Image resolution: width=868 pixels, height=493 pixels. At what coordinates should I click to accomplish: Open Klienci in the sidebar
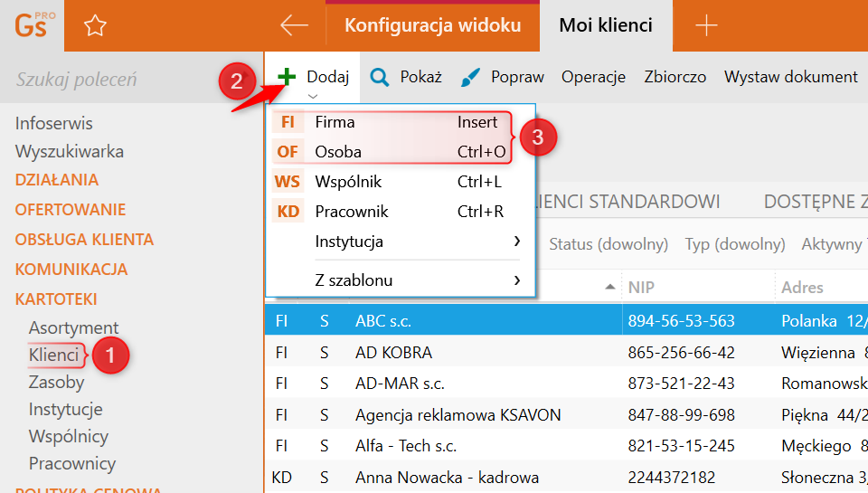coord(53,355)
